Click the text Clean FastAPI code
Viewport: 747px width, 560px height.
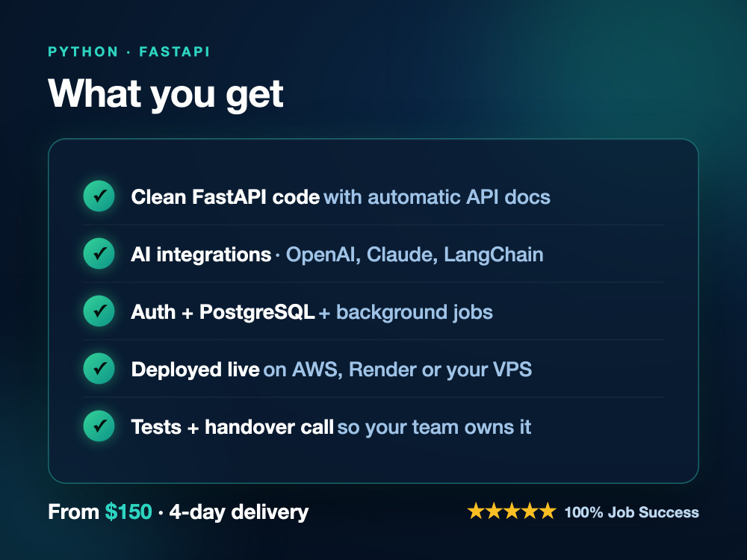(x=226, y=196)
